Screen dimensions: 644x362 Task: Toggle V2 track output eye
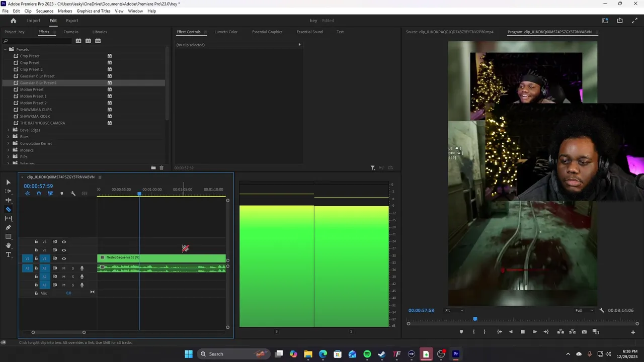click(64, 250)
